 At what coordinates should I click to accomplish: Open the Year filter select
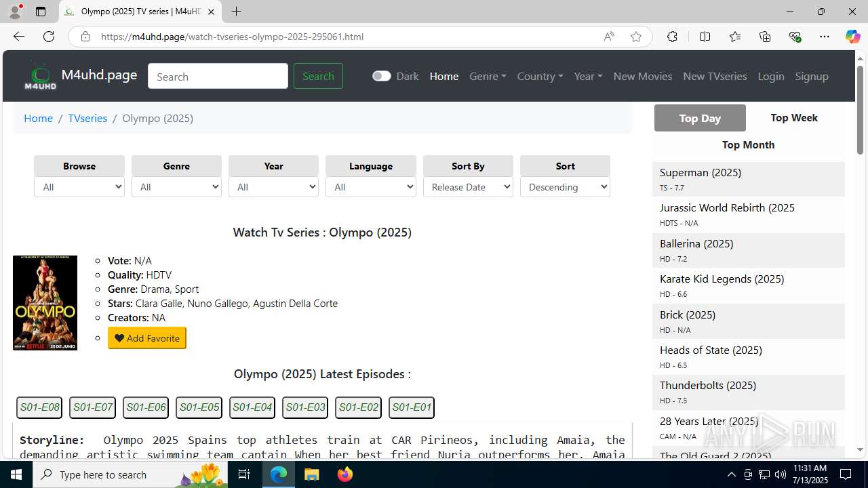coord(273,187)
